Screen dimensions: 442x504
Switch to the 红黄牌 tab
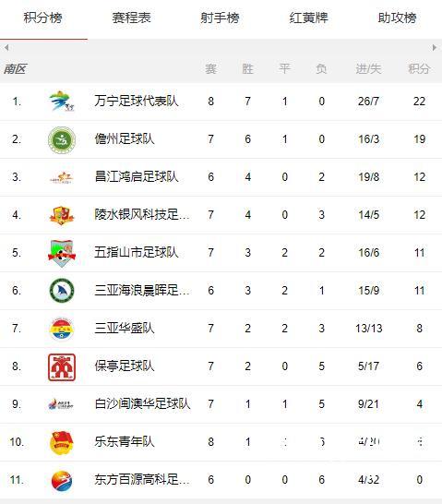pyautogui.click(x=309, y=18)
